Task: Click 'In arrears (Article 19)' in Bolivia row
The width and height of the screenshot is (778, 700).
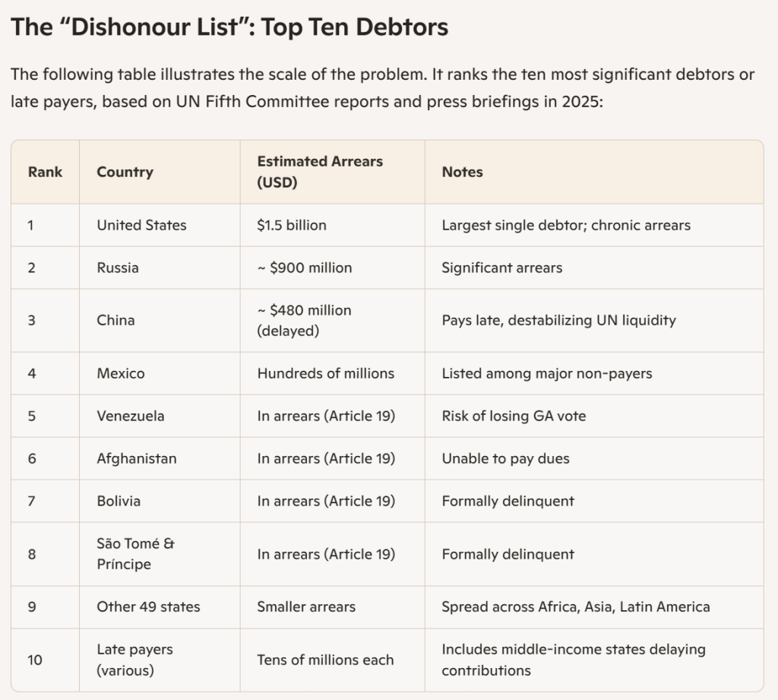Action: tap(326, 502)
